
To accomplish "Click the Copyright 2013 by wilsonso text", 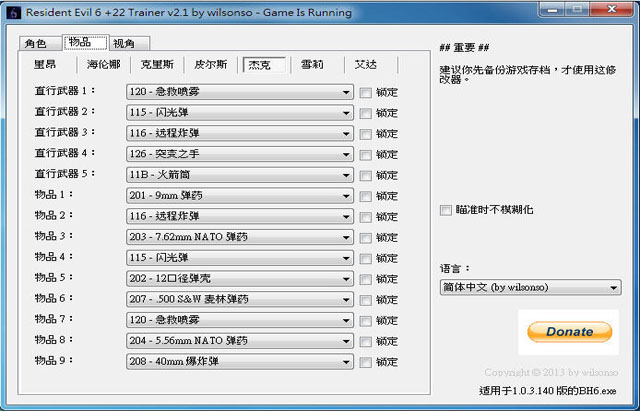I will coord(551,373).
